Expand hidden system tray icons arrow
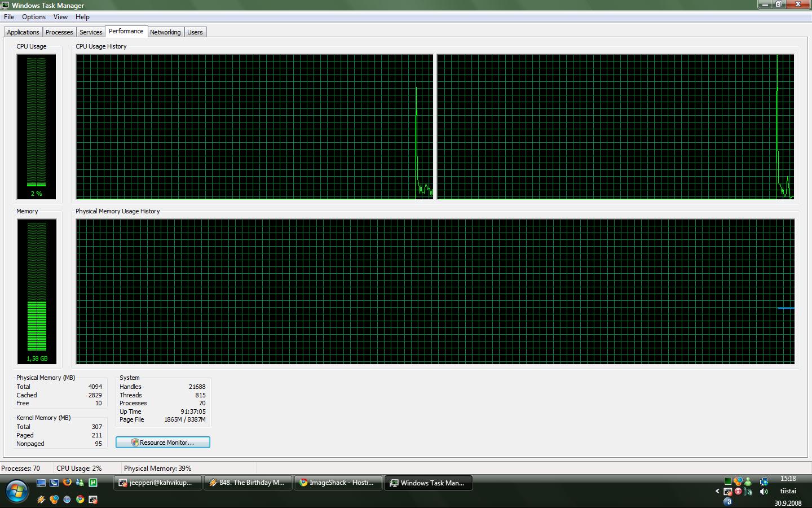This screenshot has width=812, height=508. point(717,491)
